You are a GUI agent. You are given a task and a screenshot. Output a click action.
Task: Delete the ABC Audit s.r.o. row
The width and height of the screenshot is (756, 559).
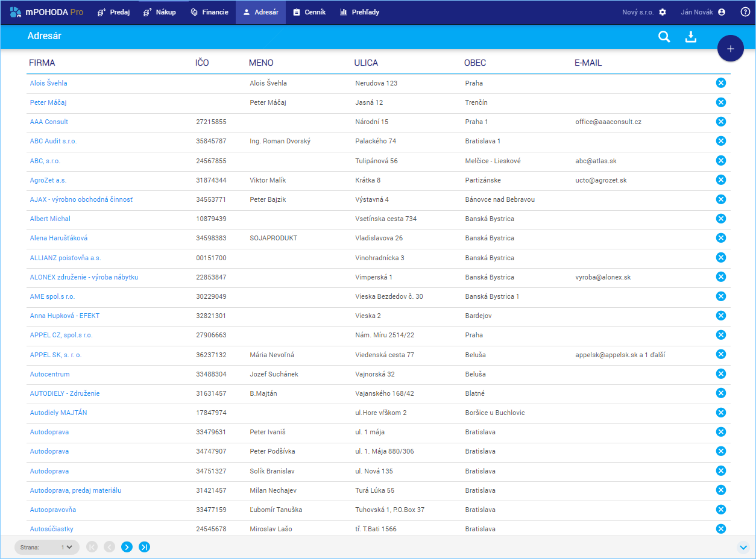click(720, 141)
